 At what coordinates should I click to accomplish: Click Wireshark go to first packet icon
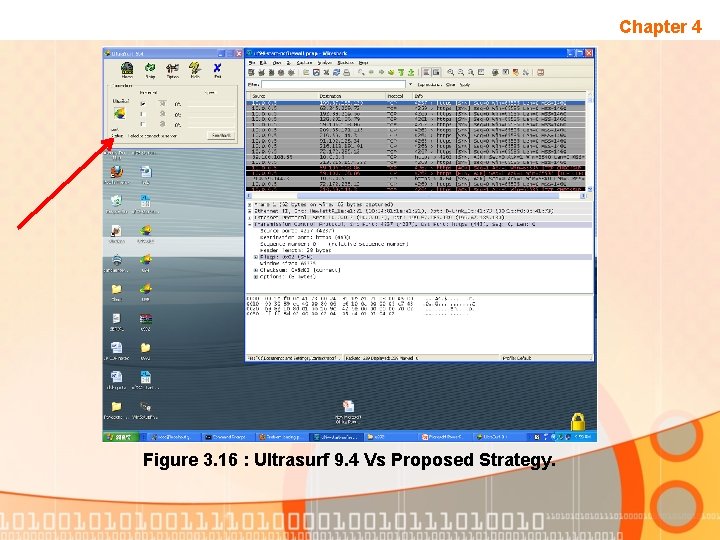(401, 73)
